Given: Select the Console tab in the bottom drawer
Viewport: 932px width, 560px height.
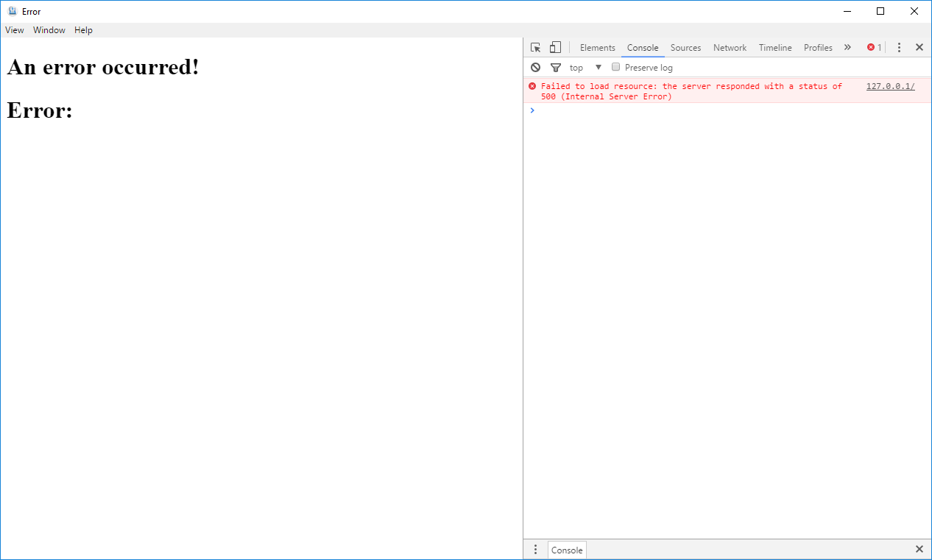Looking at the screenshot, I should [x=567, y=550].
